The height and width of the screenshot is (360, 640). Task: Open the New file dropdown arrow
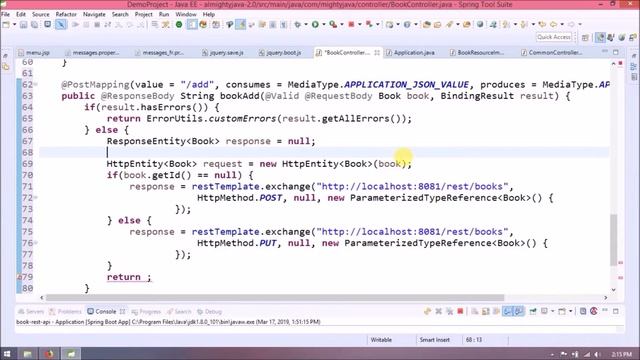pos(14,25)
